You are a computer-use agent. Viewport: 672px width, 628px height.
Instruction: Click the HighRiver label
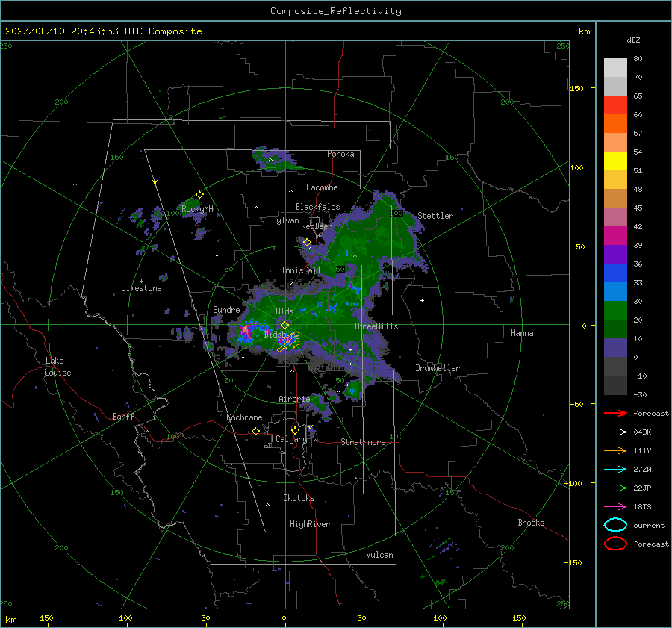(310, 524)
